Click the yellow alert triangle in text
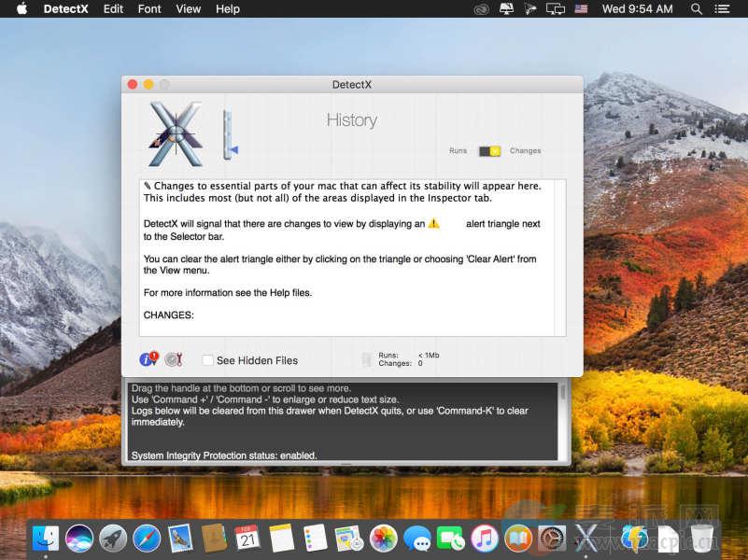The image size is (748, 560). click(x=433, y=224)
